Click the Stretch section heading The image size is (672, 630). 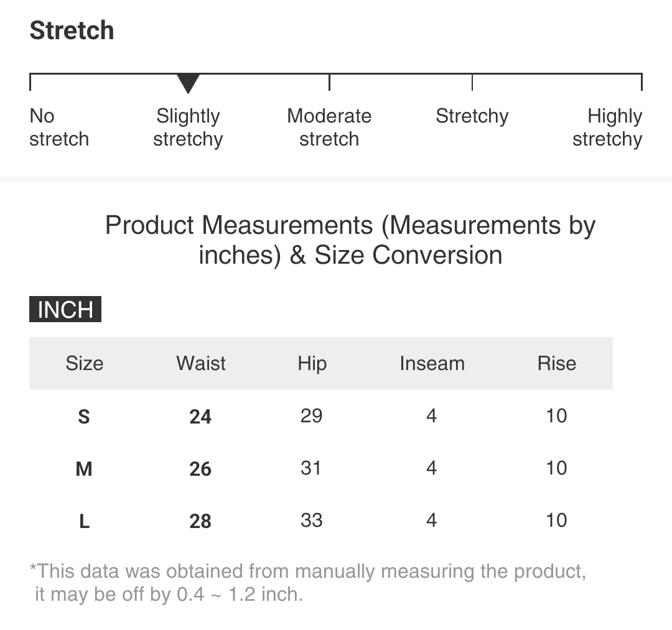coord(72,30)
